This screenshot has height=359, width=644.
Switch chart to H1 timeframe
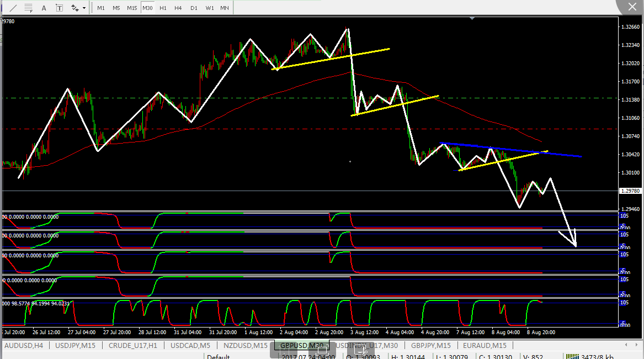point(163,8)
